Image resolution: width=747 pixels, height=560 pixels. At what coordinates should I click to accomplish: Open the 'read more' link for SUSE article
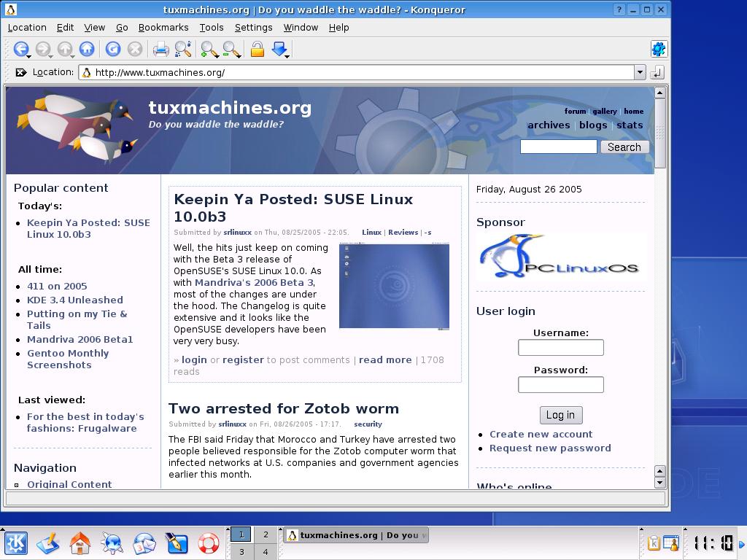pyautogui.click(x=385, y=360)
